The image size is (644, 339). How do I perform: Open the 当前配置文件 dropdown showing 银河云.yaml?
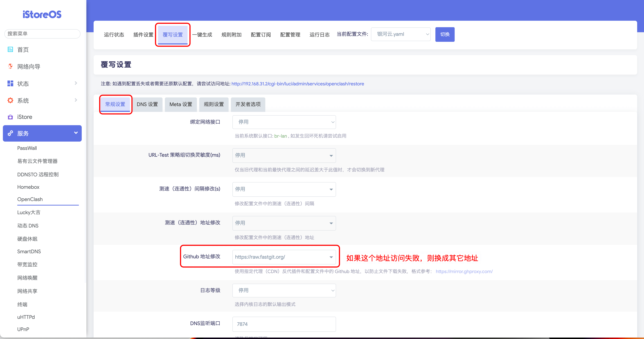click(400, 34)
